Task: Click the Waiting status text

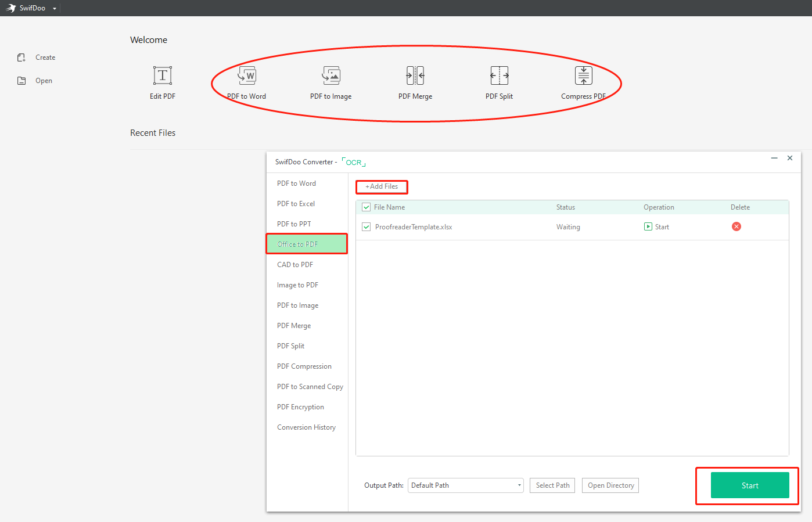Action: tap(568, 227)
